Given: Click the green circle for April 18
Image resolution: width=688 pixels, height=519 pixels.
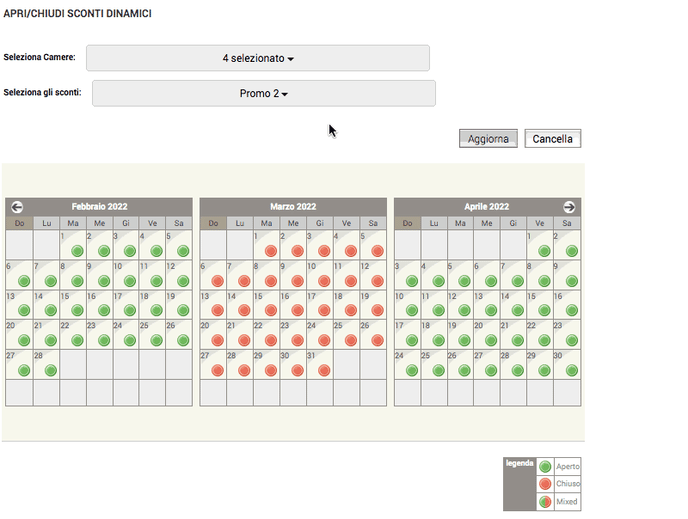Looking at the screenshot, I should [x=438, y=341].
